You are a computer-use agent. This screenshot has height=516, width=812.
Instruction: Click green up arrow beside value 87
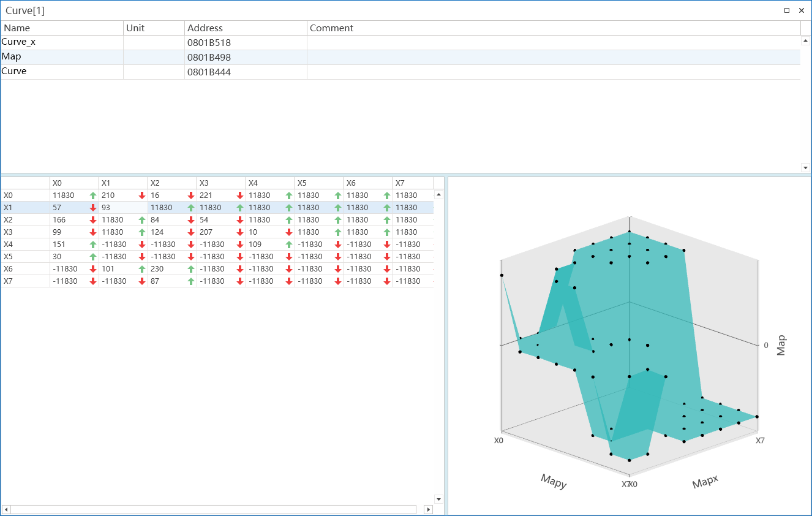point(191,281)
